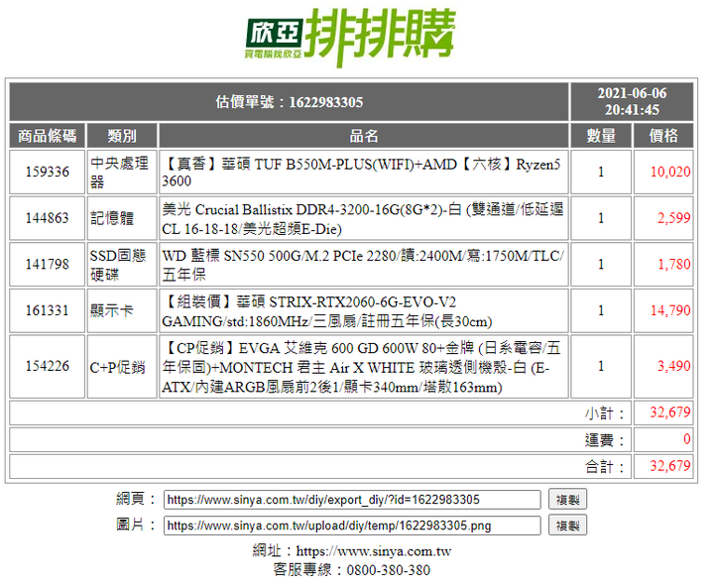Click the 記憶體 category cell
The image size is (714, 588).
[x=122, y=218]
